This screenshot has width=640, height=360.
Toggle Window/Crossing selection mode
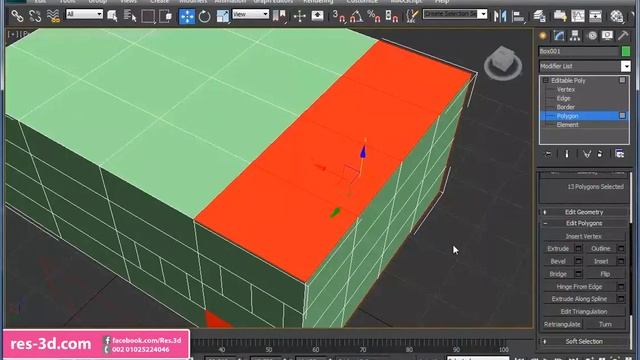coord(166,16)
